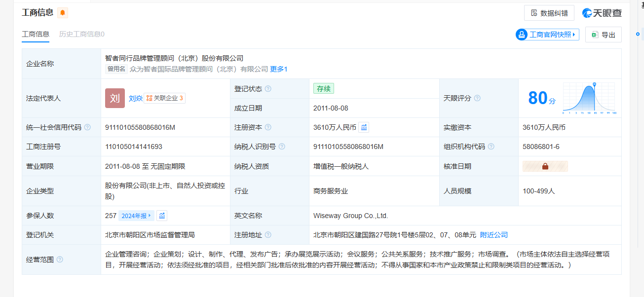
Task: Open the 2024年报 annual report tag
Action: pos(136,216)
